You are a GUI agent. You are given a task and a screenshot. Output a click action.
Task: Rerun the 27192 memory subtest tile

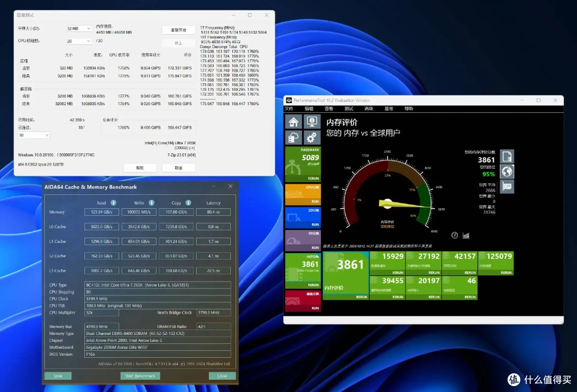click(434, 272)
